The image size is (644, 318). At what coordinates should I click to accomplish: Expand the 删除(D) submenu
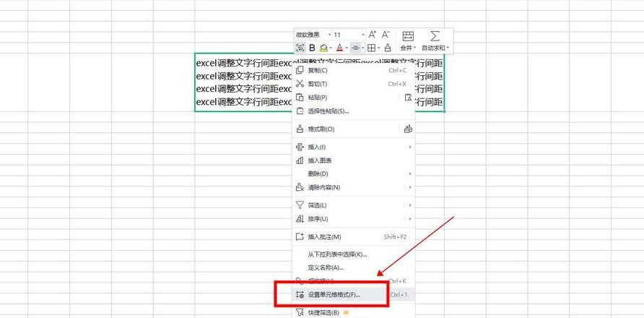point(354,173)
